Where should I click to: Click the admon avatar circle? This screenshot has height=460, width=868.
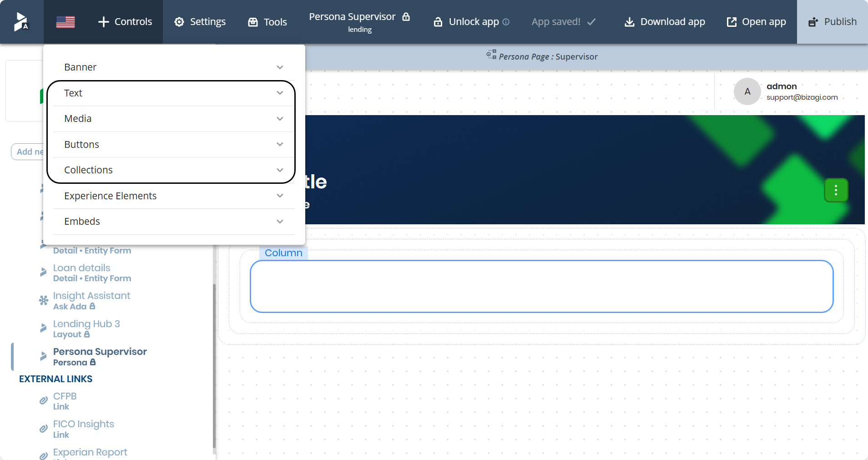click(747, 91)
